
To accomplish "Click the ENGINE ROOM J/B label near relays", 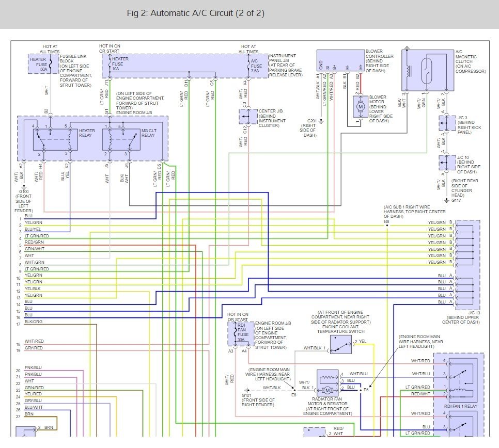I will (134, 113).
